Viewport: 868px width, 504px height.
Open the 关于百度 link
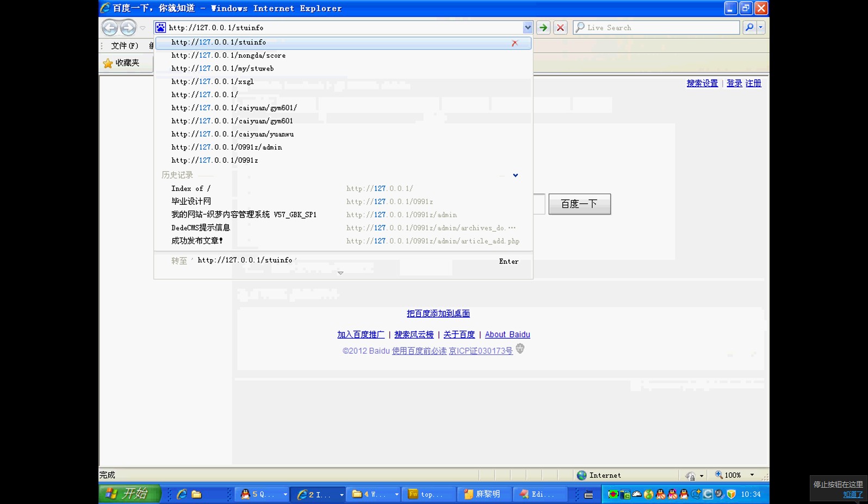tap(459, 335)
